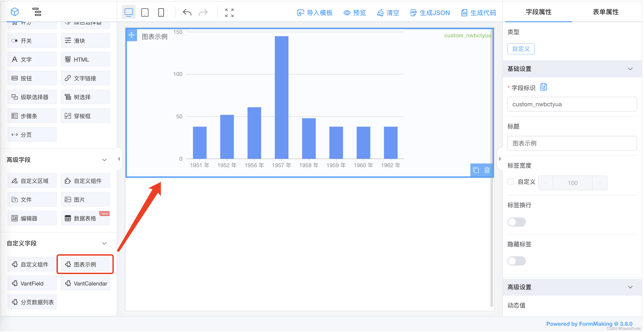Increase label width with plus button
The image size is (644, 332).
(x=600, y=183)
